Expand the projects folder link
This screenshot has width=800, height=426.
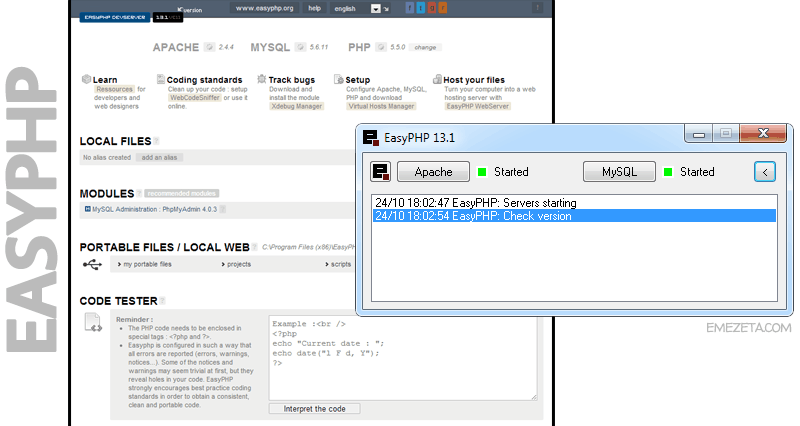236,264
